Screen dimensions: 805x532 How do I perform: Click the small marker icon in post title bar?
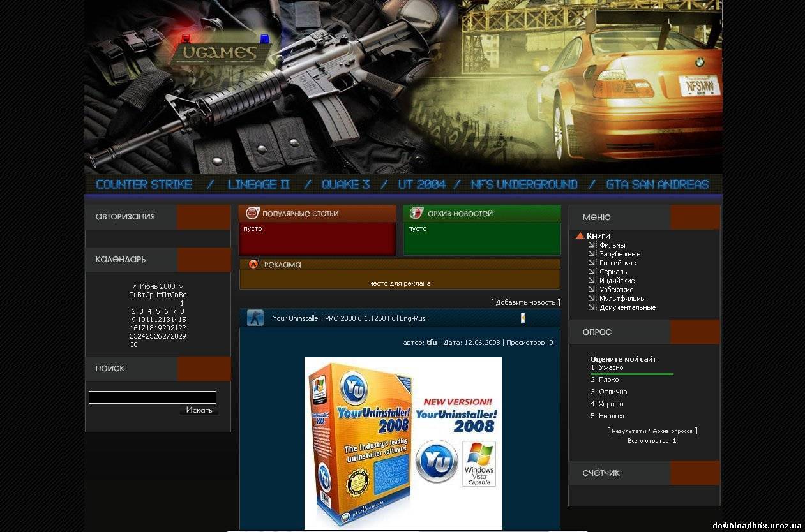[x=523, y=318]
